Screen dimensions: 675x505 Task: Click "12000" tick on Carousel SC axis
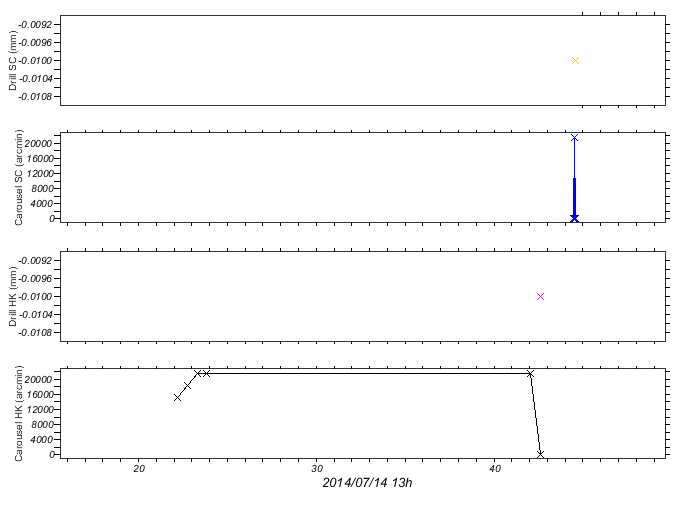39,173
